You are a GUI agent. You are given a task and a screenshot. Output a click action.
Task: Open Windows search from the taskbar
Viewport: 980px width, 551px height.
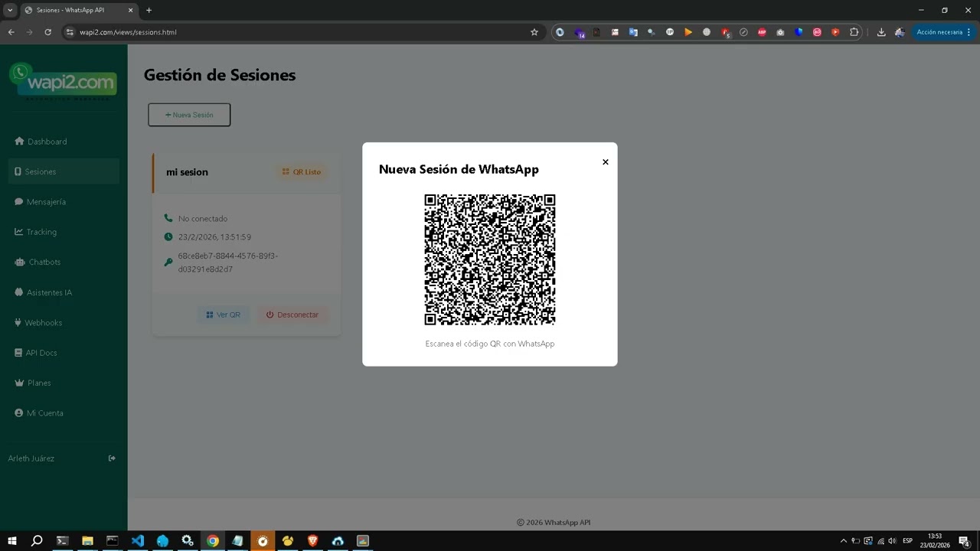[37, 541]
